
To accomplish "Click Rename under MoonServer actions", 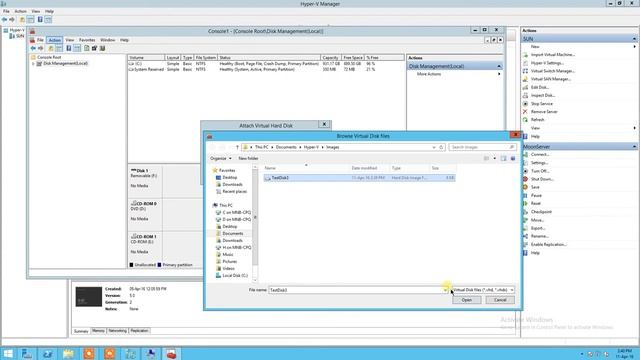I will [540, 236].
